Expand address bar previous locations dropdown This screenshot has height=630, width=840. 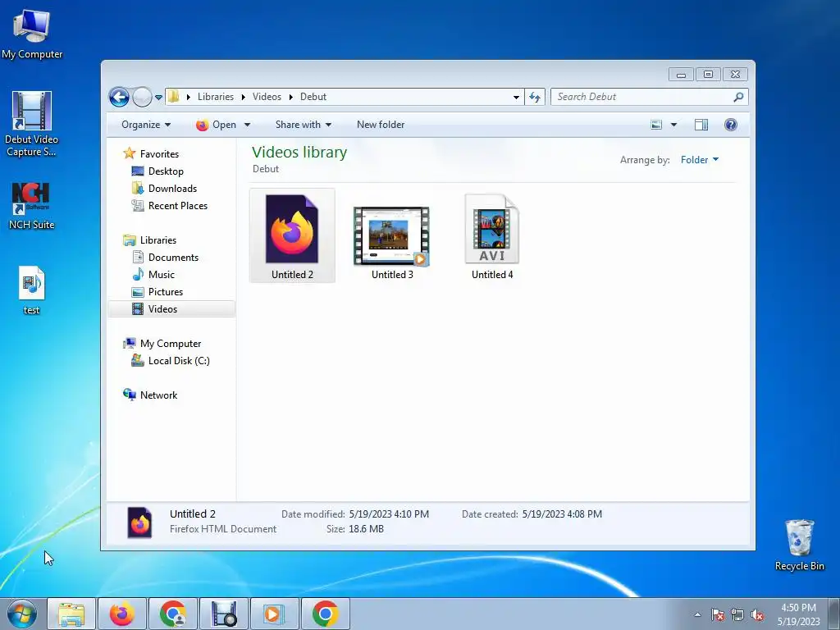click(516, 97)
